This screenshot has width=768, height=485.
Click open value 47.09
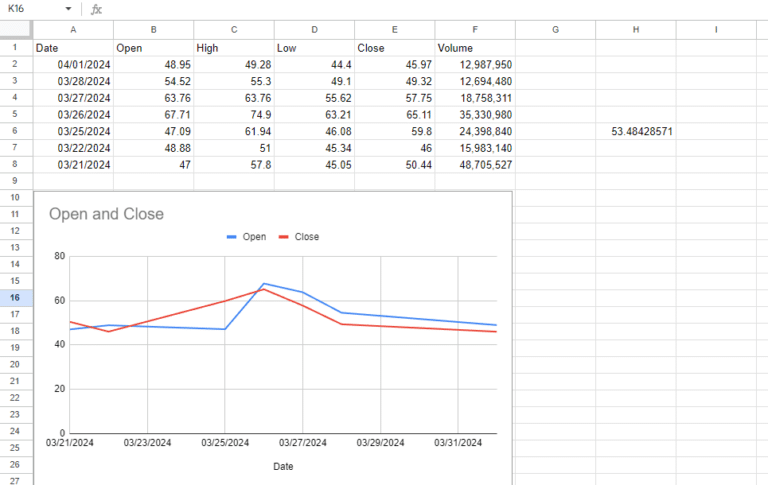coord(153,131)
